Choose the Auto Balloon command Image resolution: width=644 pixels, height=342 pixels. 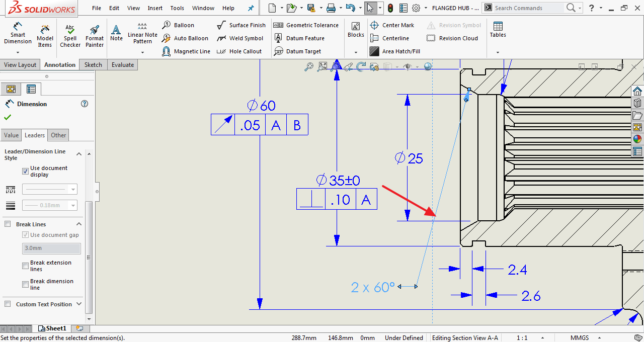[x=185, y=38]
